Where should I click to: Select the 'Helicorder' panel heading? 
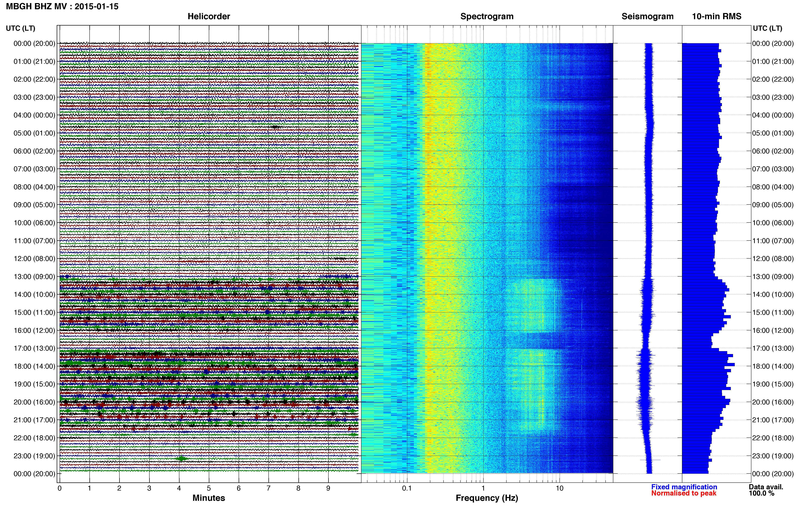(209, 16)
